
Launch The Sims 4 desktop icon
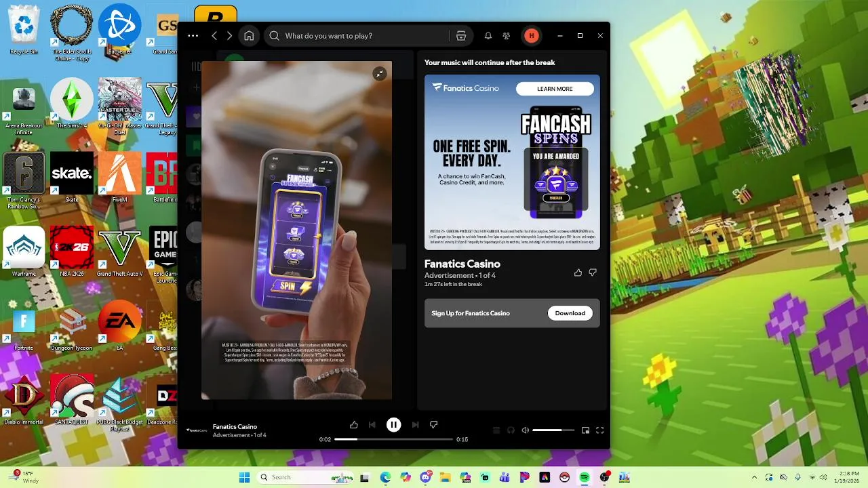click(71, 104)
